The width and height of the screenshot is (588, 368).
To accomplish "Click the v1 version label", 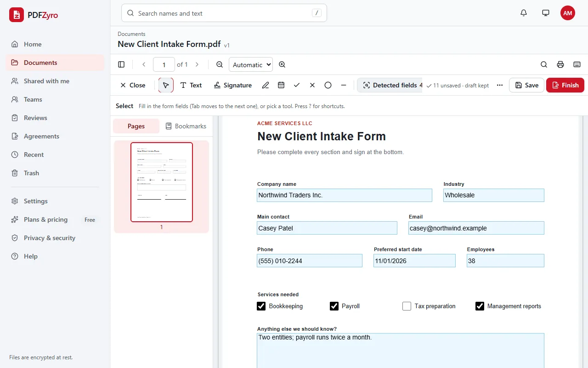I will (x=227, y=46).
